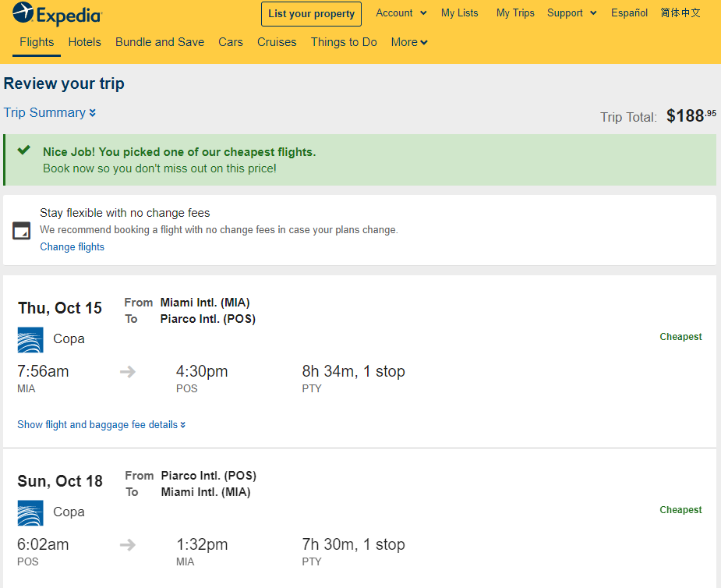Go to the Cruises tab
This screenshot has width=721, height=588.
tap(277, 42)
